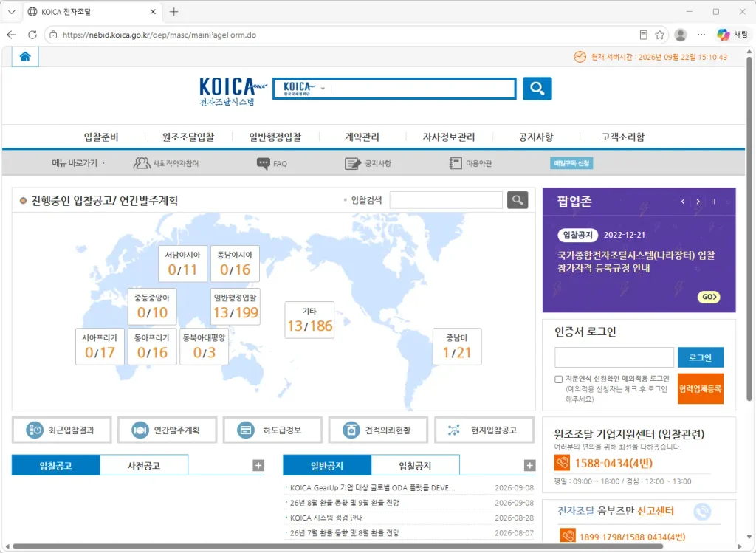Viewport: 756px width, 553px height.
Task: Click the 중동중앙아 0/10 map box
Action: pyautogui.click(x=152, y=306)
